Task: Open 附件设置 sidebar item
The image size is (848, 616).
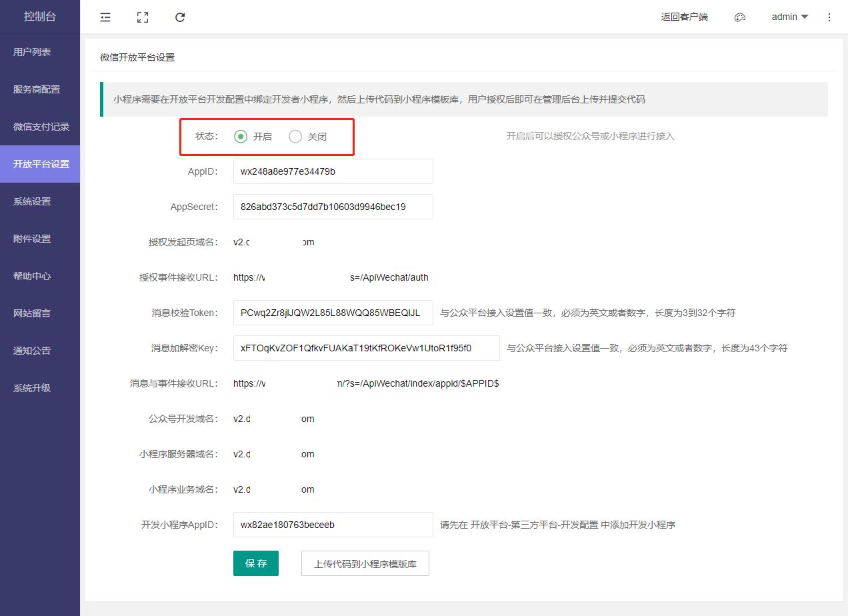Action: pos(32,239)
